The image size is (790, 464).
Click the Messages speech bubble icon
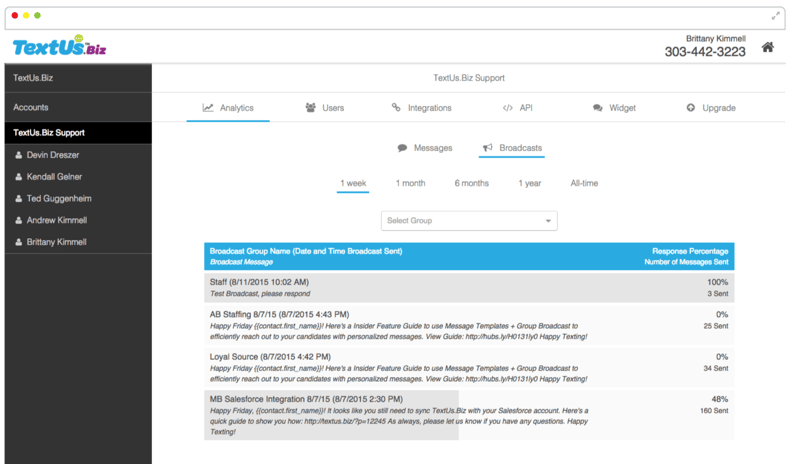click(x=402, y=148)
